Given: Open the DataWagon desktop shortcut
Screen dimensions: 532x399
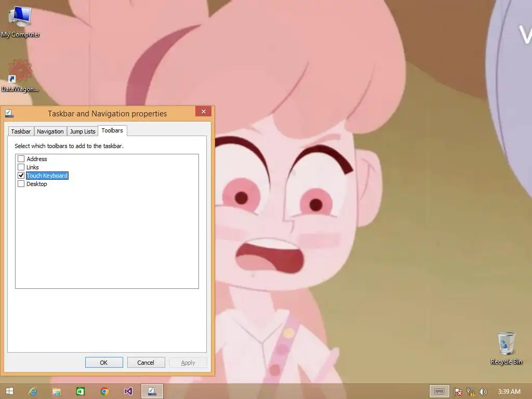Looking at the screenshot, I should point(20,75).
